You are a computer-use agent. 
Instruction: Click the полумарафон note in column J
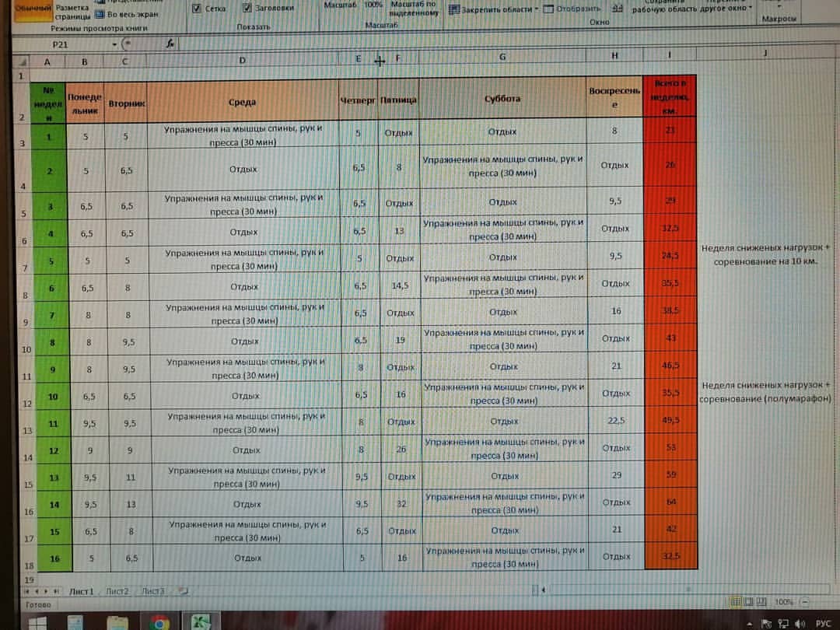coord(765,392)
